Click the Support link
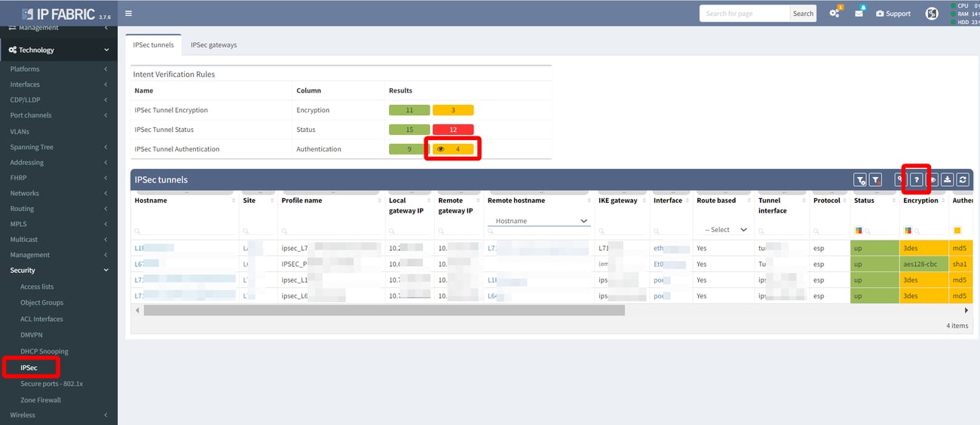This screenshot has height=425, width=980. click(893, 14)
